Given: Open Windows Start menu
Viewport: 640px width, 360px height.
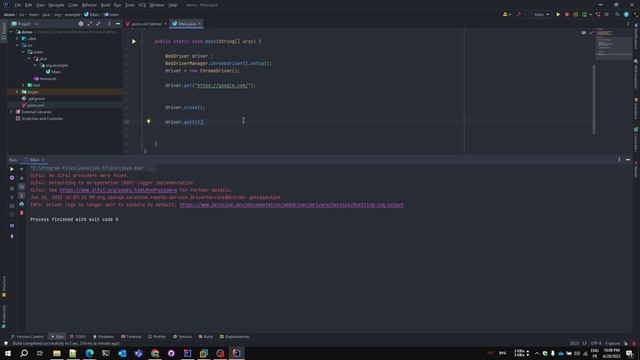Looking at the screenshot, I should click(x=8, y=353).
